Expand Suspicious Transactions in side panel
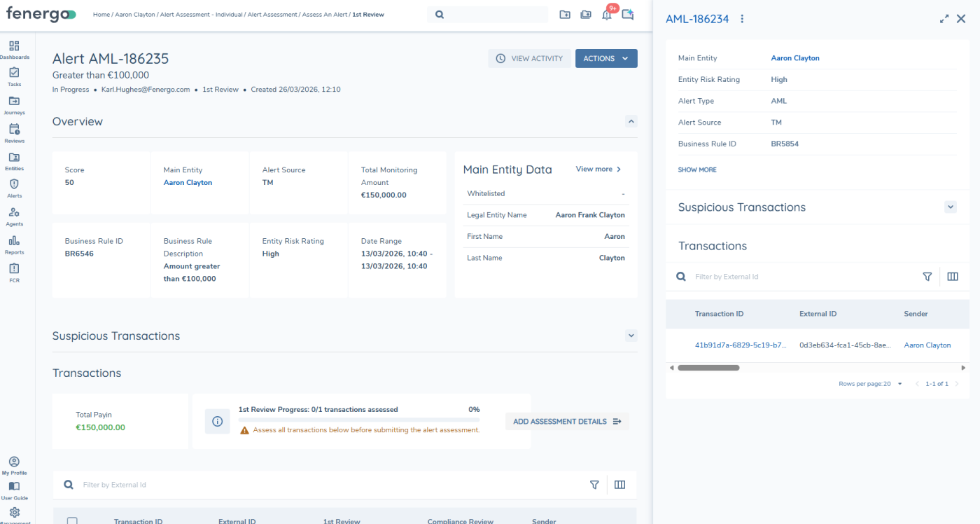Screen dimensions: 980x524 [x=950, y=207]
